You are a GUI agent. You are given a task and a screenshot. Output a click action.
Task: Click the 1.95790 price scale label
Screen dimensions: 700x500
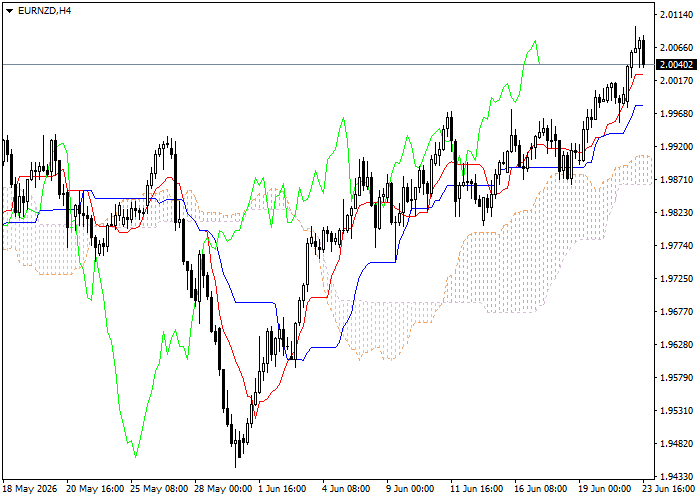[x=676, y=378]
